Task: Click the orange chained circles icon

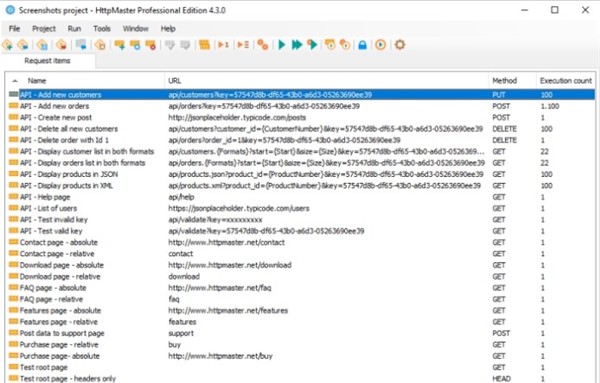Action: point(263,45)
